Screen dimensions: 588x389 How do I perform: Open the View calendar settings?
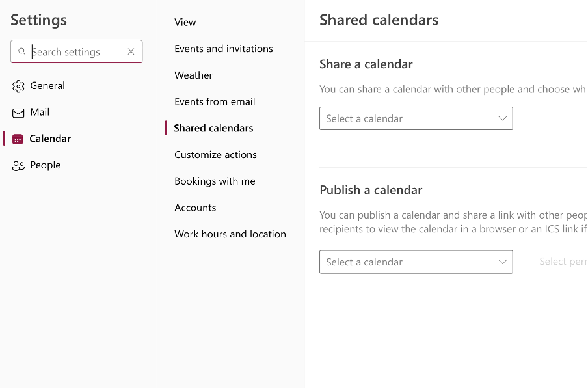point(185,22)
